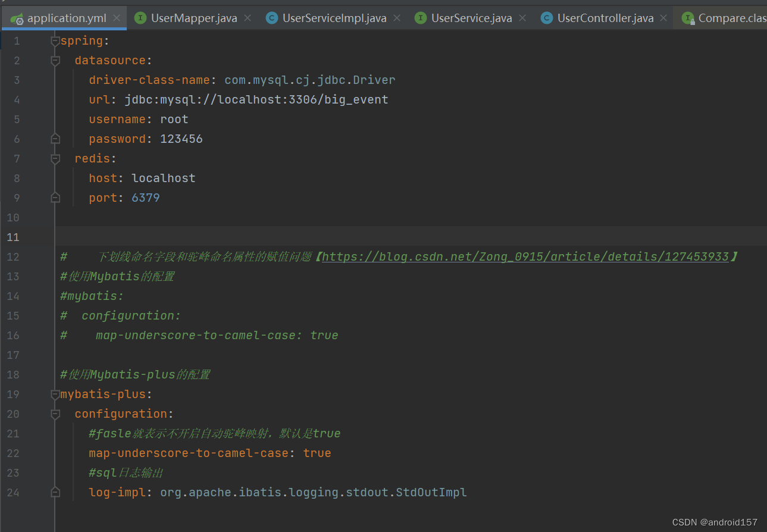
Task: Click the password value 123456
Action: [181, 139]
